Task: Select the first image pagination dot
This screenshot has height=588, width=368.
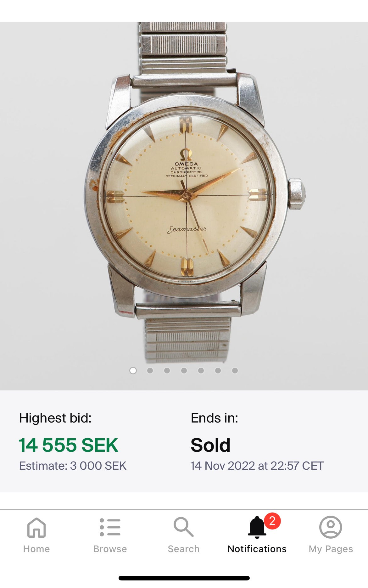Action: tap(133, 371)
